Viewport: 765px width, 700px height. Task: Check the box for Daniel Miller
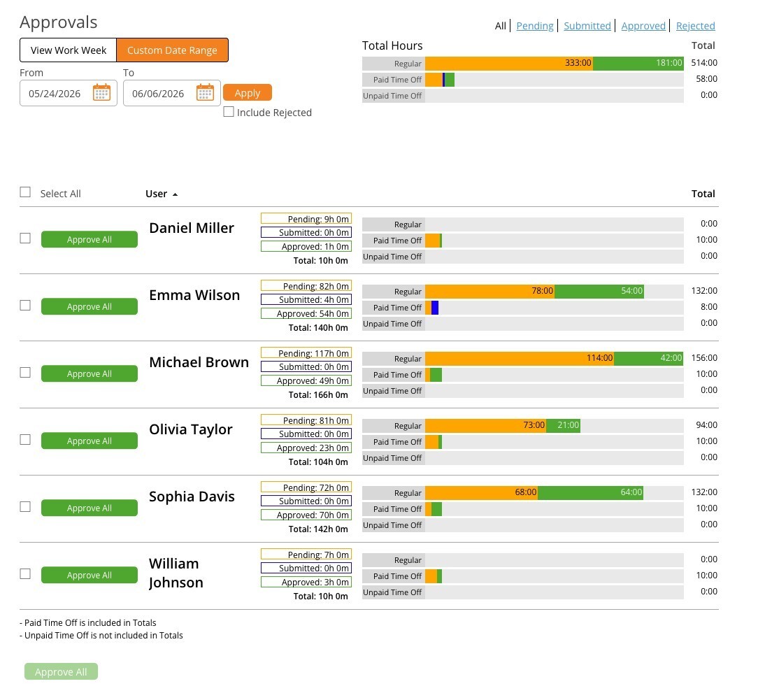(25, 238)
